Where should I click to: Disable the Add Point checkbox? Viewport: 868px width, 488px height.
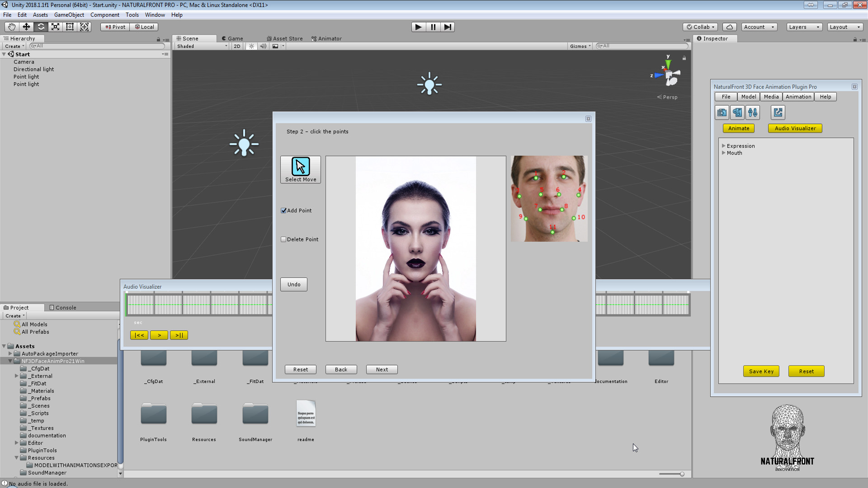pos(283,210)
